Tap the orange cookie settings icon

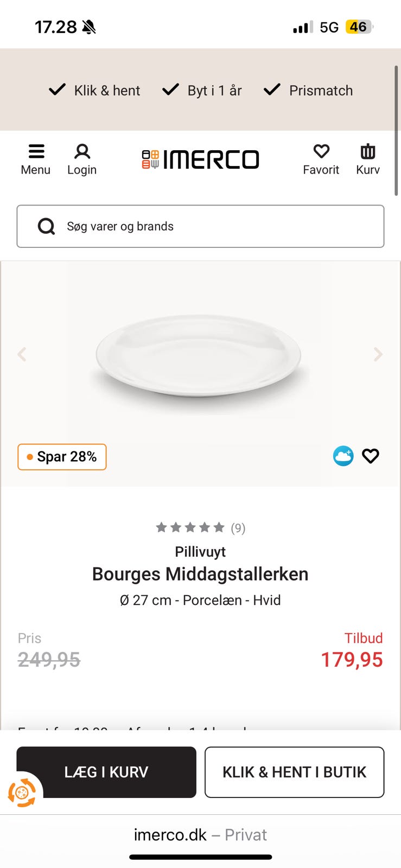point(22,793)
